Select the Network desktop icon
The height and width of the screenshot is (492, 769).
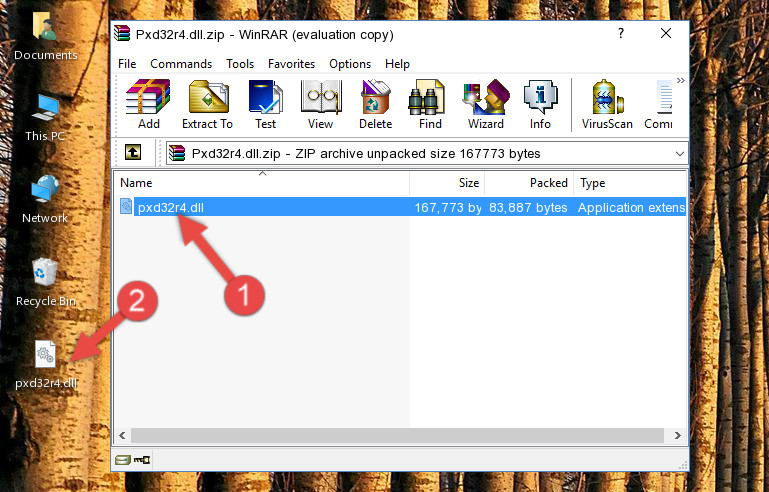point(45,199)
